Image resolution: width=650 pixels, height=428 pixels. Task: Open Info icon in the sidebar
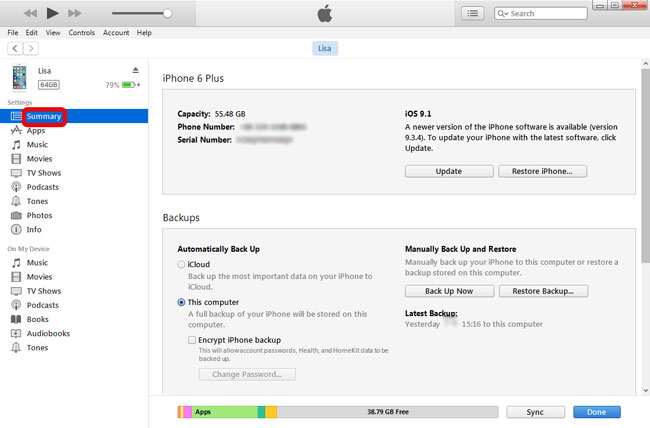tap(16, 229)
